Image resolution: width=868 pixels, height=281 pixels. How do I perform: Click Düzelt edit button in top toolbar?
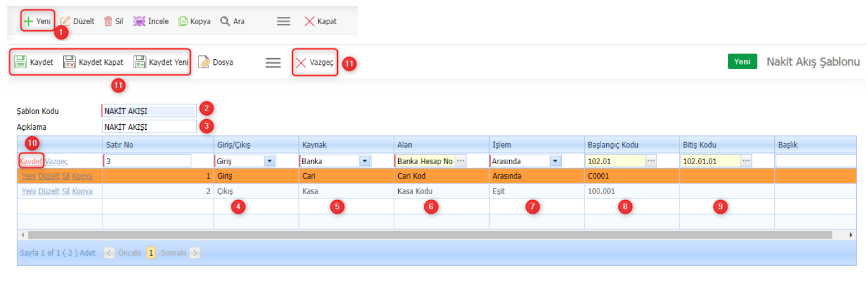(x=77, y=21)
